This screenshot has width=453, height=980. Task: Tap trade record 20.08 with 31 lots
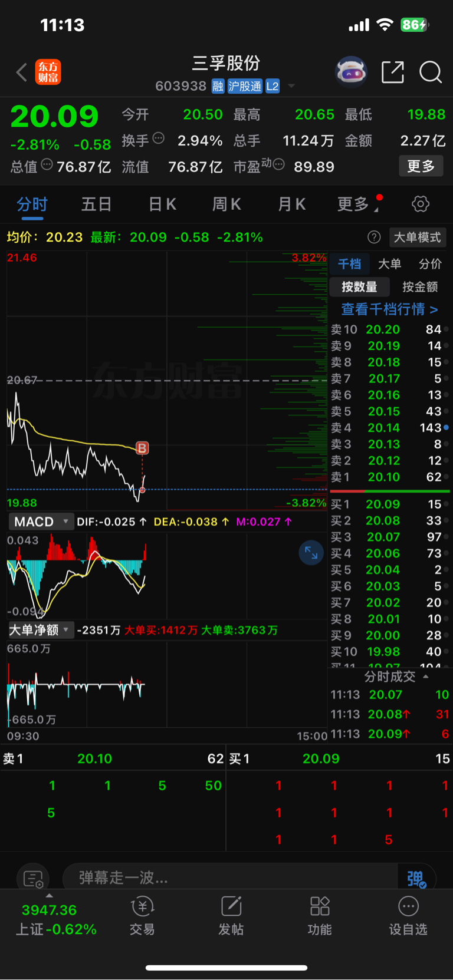point(390,714)
